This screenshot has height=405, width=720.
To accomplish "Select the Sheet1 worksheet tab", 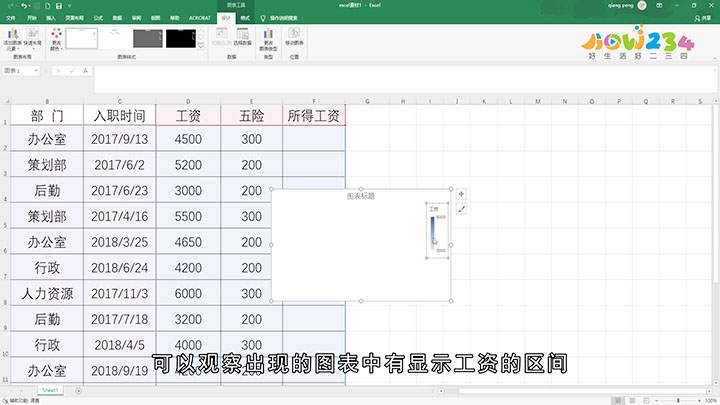I will pyautogui.click(x=50, y=390).
